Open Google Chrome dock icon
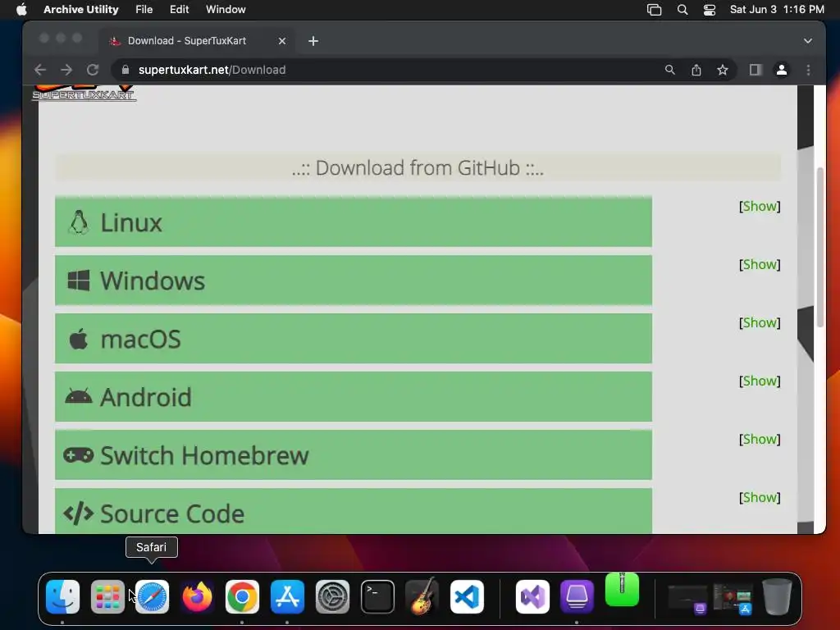Viewport: 840px width, 630px height. point(242,597)
